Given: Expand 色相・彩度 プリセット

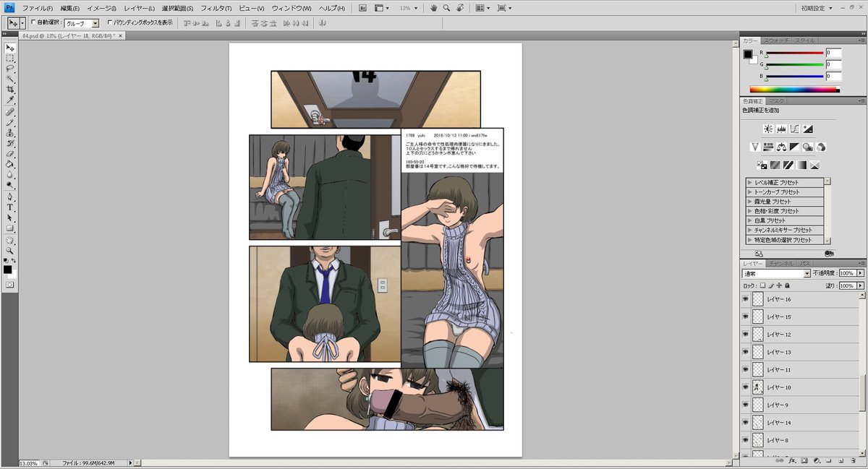Looking at the screenshot, I should [750, 211].
